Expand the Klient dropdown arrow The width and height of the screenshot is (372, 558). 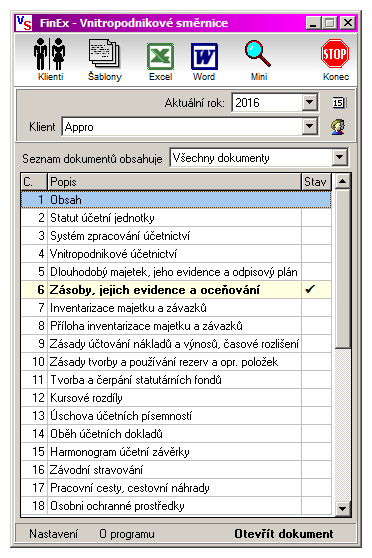tap(310, 126)
